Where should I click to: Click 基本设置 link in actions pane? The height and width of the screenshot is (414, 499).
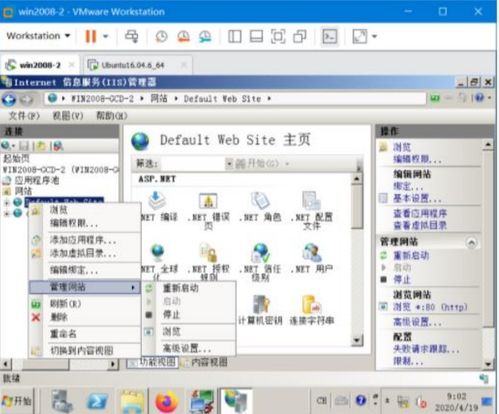point(417,199)
